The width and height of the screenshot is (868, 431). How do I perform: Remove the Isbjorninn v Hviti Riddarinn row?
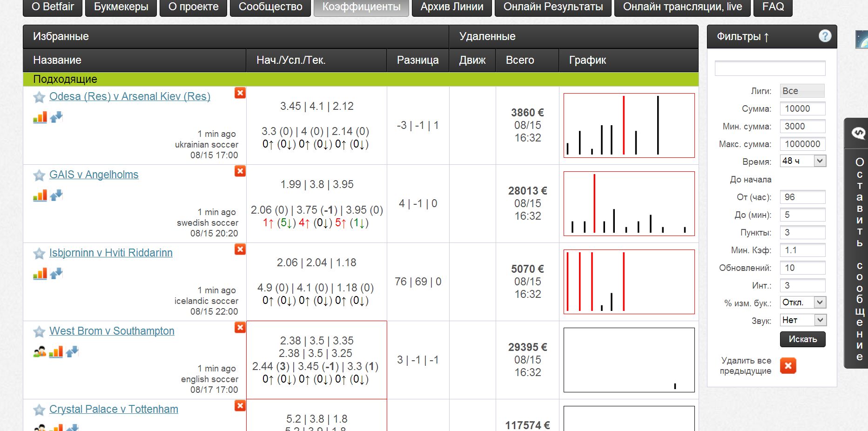point(240,249)
